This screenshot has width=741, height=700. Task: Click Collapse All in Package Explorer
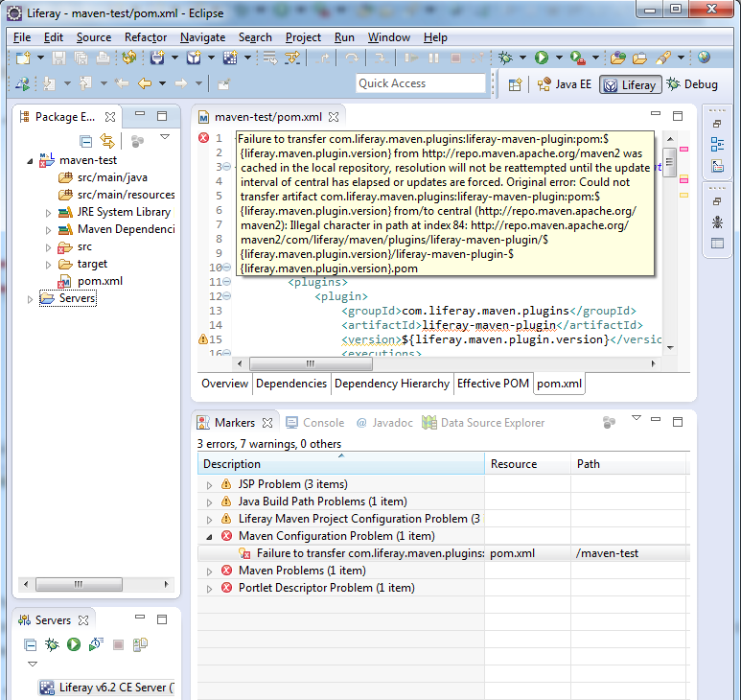coord(85,141)
